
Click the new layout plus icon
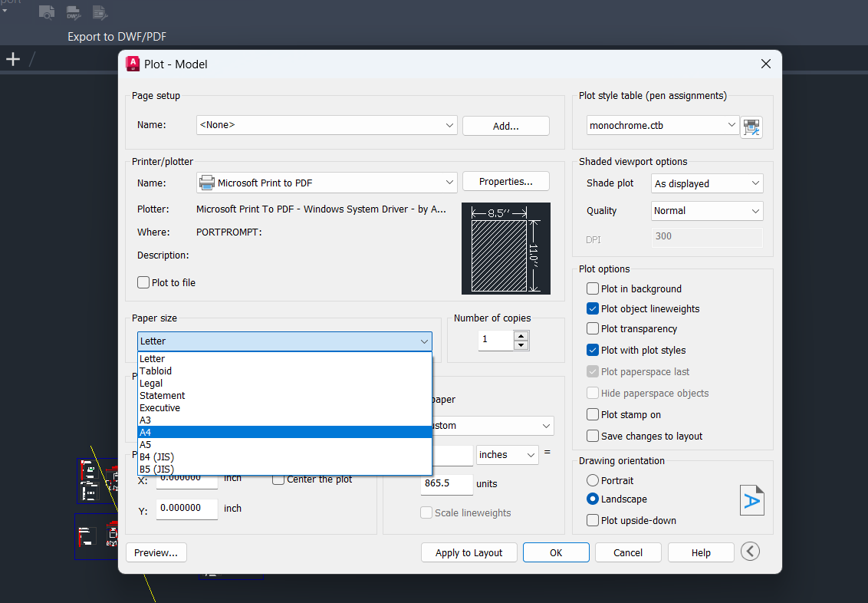(x=12, y=58)
